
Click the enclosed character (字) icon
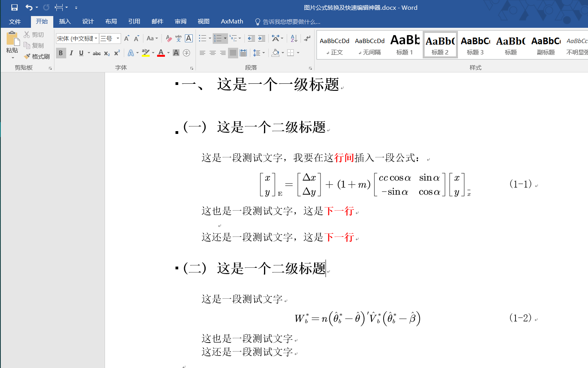coord(186,53)
